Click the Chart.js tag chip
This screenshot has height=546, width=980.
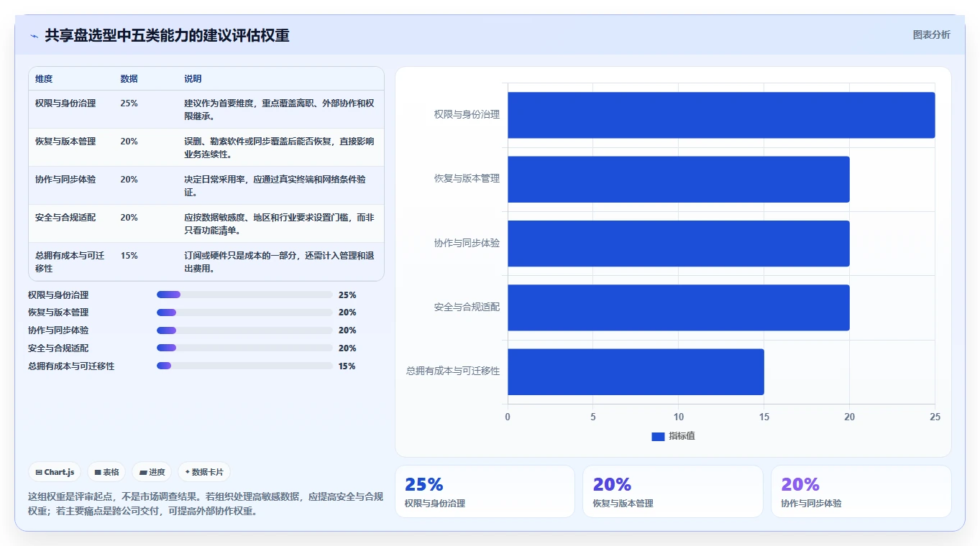click(x=56, y=472)
